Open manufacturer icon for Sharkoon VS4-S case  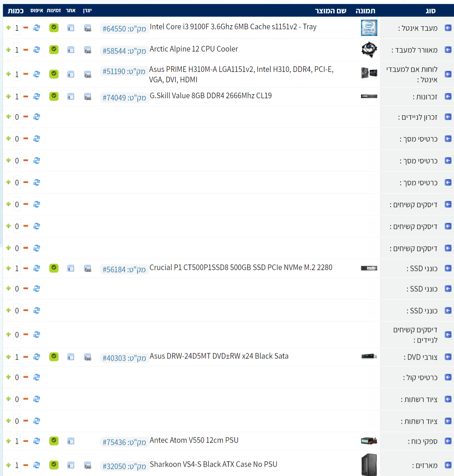[88, 465]
